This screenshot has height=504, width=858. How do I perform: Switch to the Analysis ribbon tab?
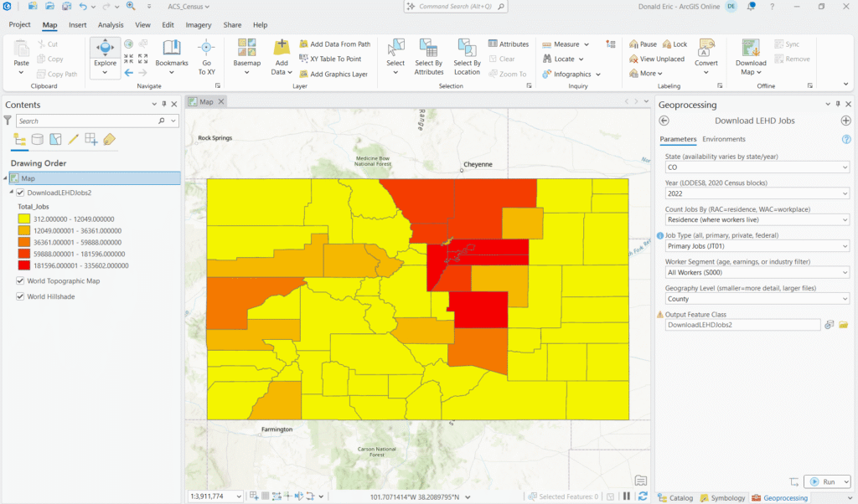[111, 25]
